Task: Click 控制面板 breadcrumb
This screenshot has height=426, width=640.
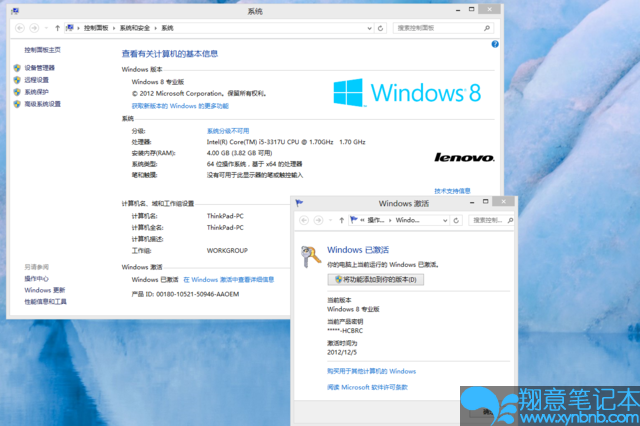Action: [96, 28]
